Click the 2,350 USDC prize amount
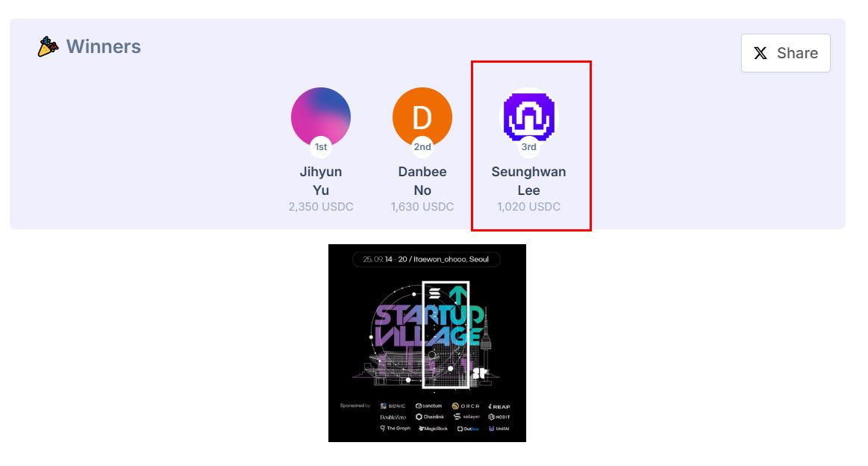This screenshot has height=466, width=868. [320, 207]
